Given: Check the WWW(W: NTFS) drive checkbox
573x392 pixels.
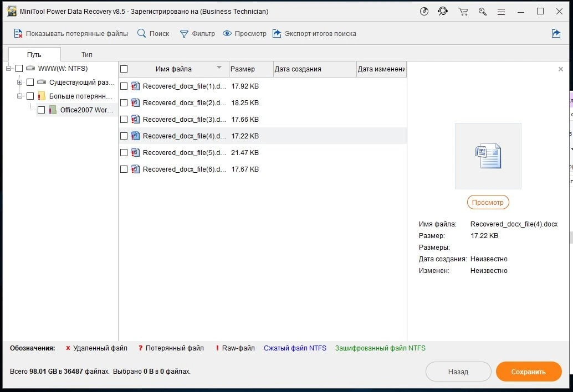Looking at the screenshot, I should pyautogui.click(x=19, y=68).
